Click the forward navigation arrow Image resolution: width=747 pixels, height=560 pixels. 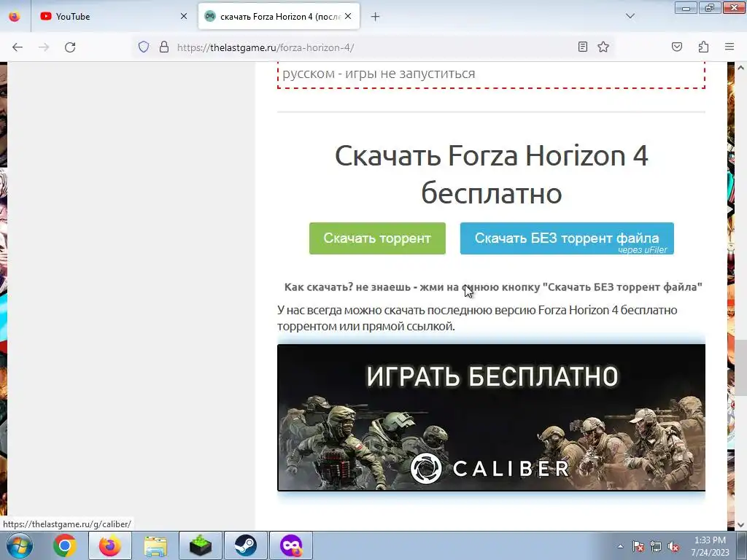(x=44, y=47)
